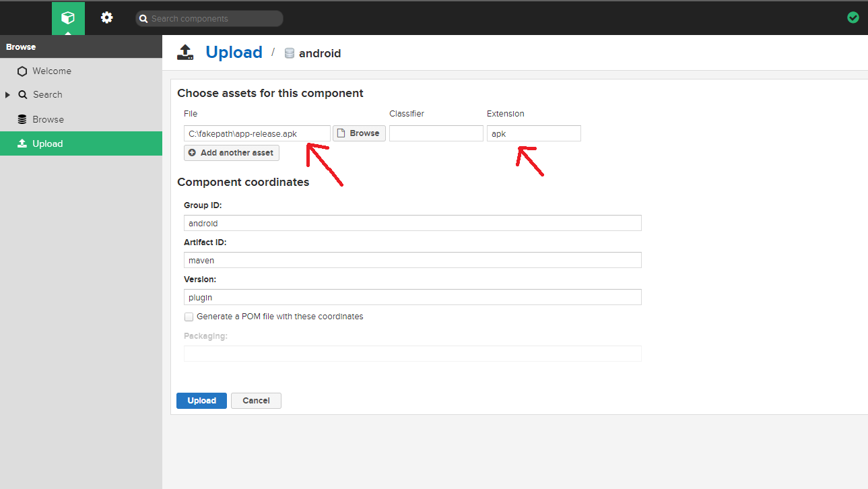The image size is (868, 489).
Task: Click the Browse file button
Action: [x=359, y=133]
